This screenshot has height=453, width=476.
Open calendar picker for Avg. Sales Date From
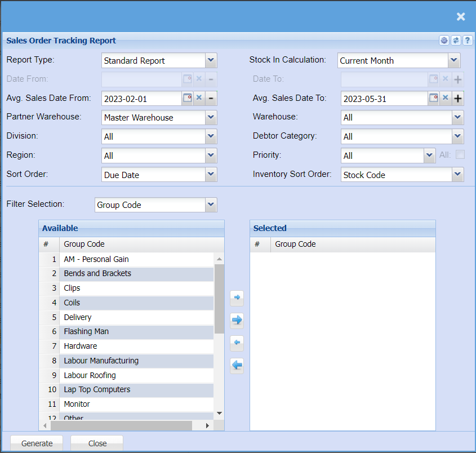(x=188, y=98)
